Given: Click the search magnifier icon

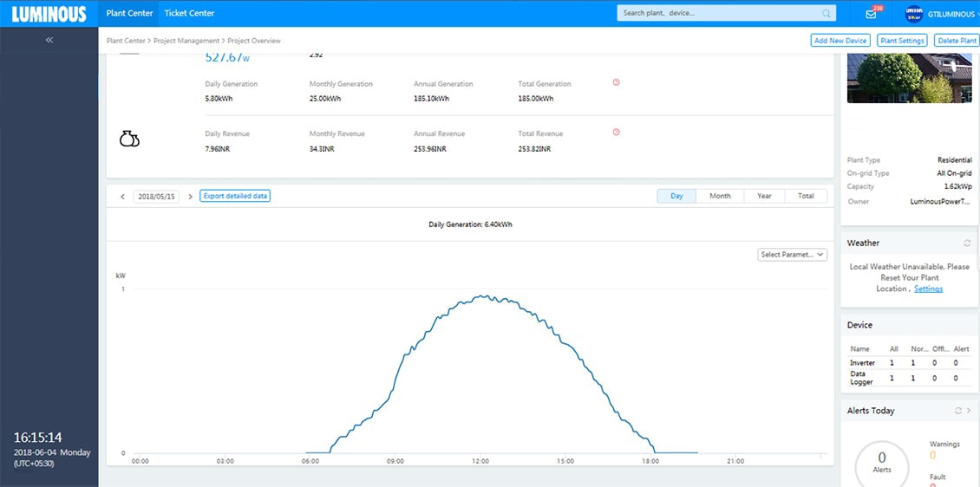Looking at the screenshot, I should [x=826, y=13].
